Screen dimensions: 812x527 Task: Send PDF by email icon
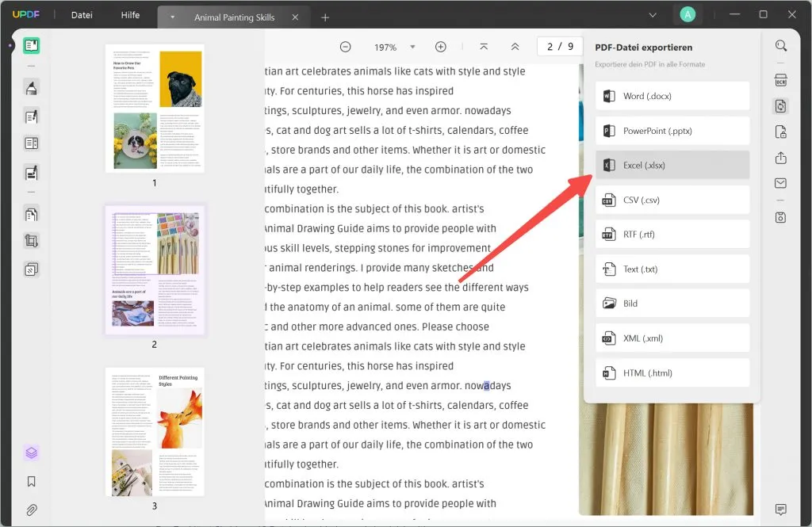coord(780,184)
